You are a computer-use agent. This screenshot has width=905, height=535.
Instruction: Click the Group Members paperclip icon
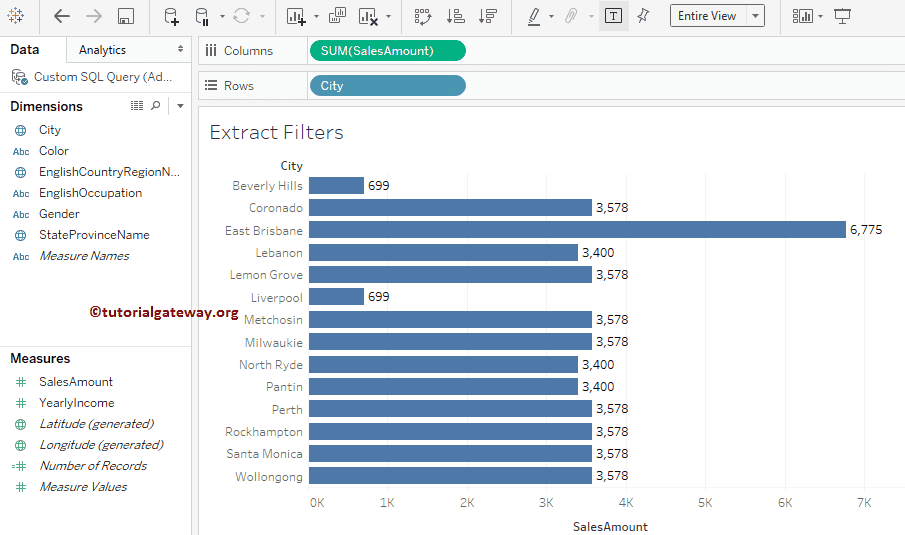(x=571, y=16)
